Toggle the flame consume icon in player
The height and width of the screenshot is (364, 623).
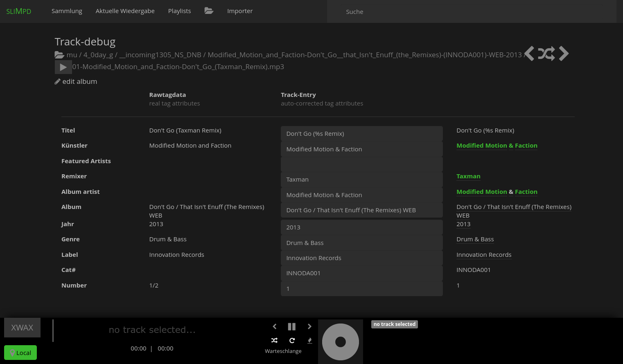click(310, 340)
